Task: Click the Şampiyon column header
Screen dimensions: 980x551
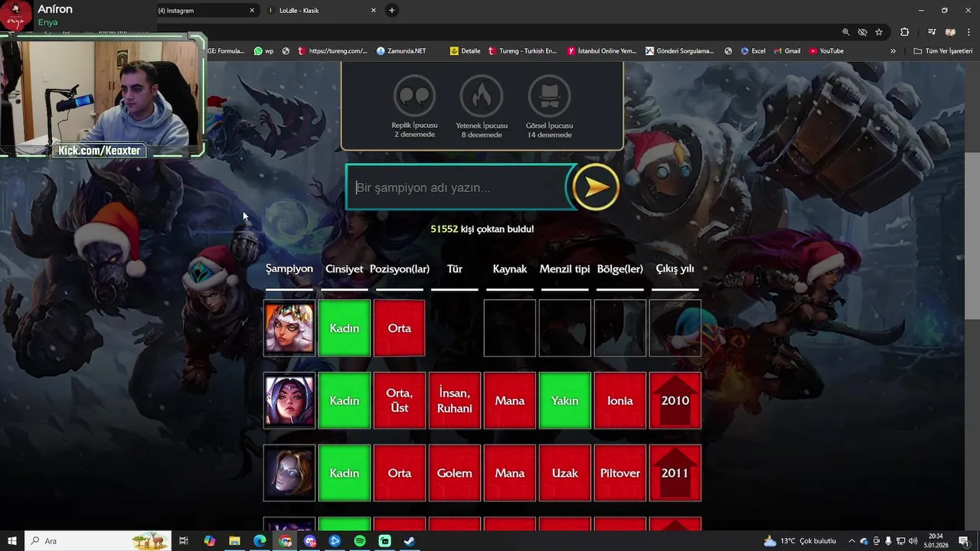Action: [x=289, y=269]
